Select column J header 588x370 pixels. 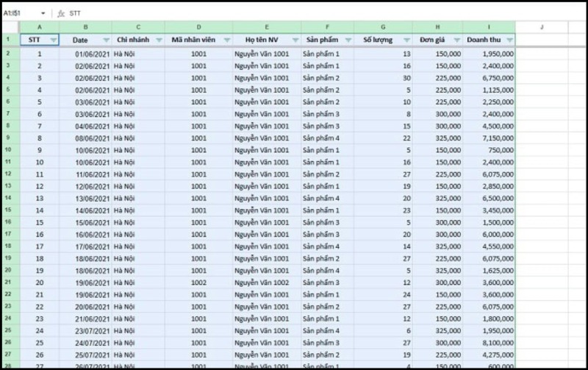(x=542, y=26)
